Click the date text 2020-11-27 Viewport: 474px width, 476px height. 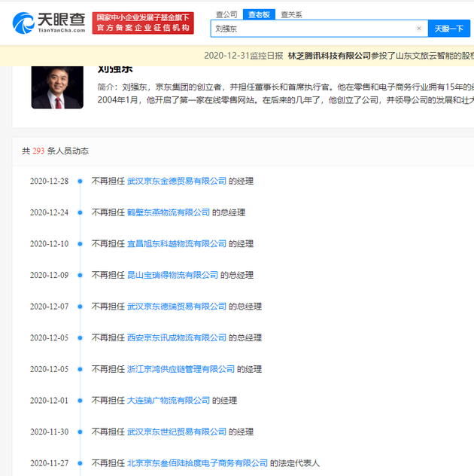click(49, 463)
